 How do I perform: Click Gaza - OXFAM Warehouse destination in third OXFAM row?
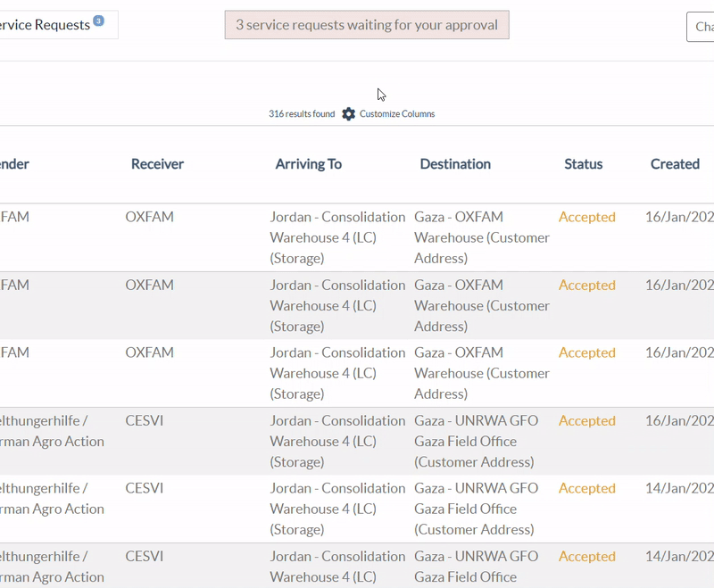[x=482, y=373]
